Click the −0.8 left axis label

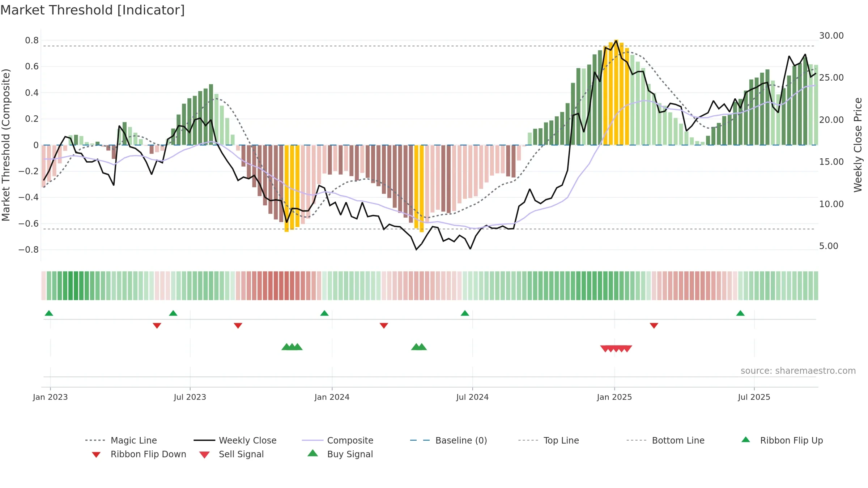point(29,250)
